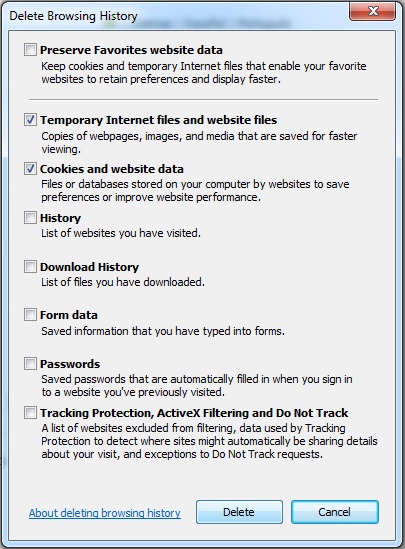
Task: Close the Delete Browsing History dialog
Action: pos(372,11)
